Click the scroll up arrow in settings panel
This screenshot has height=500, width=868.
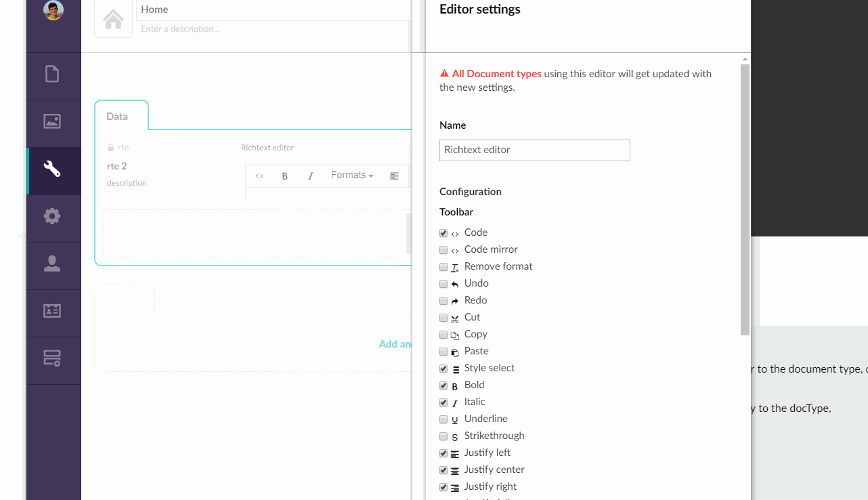click(x=745, y=59)
